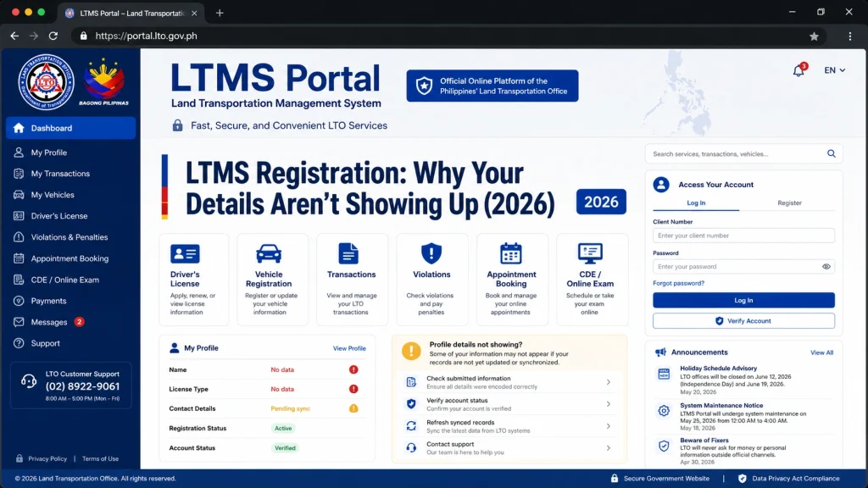Open the Privacy Policy link

click(47, 458)
